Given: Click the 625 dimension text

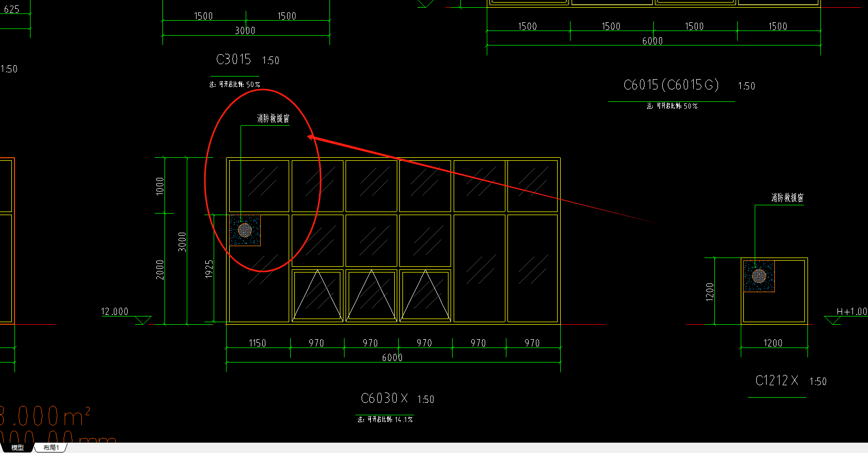Looking at the screenshot, I should pos(11,9).
